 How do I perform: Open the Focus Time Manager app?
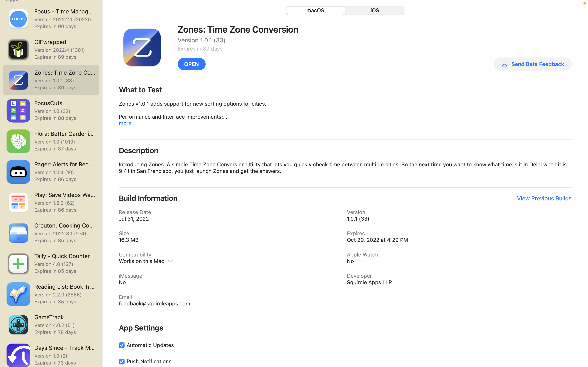tap(51, 19)
